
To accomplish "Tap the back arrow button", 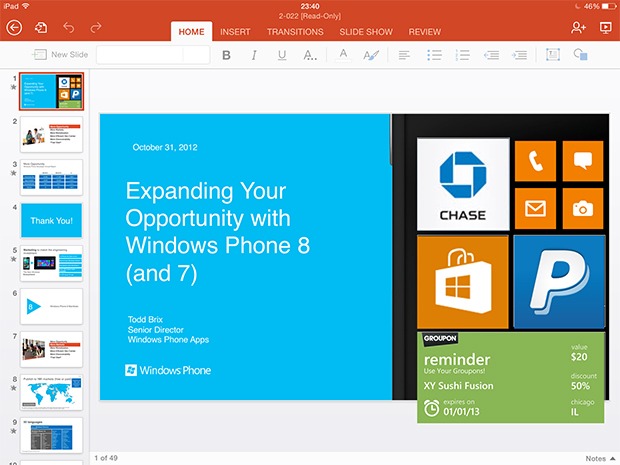I will click(x=14, y=28).
